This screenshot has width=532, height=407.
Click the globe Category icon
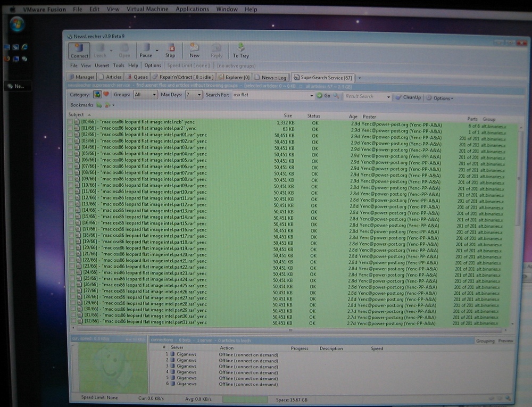tap(97, 94)
